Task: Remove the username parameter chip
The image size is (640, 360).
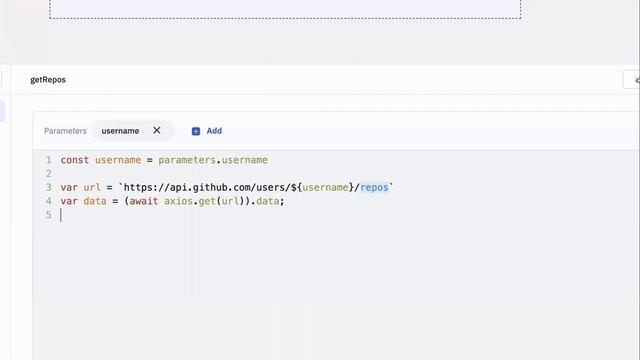Action: pyautogui.click(x=157, y=130)
